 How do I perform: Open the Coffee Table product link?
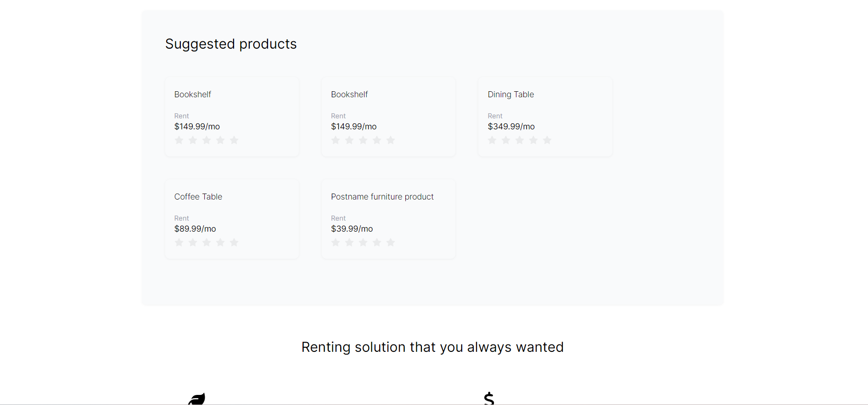(x=198, y=197)
